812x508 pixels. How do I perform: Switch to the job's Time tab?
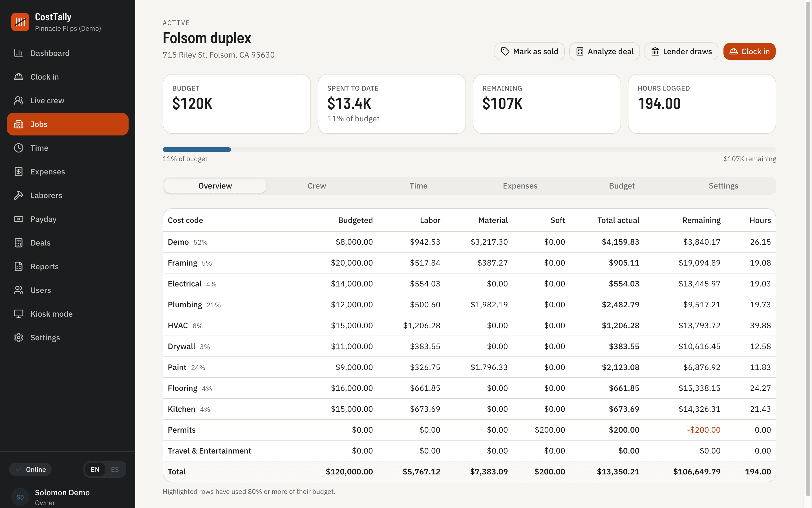[x=418, y=186]
